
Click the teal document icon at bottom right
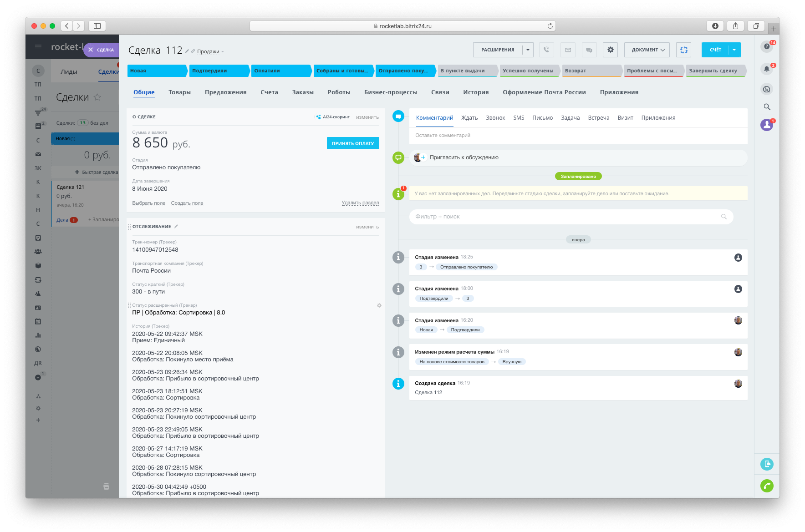pos(767,464)
